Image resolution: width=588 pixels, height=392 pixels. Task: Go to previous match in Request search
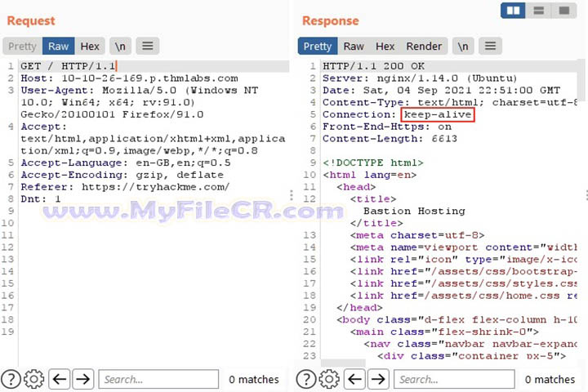pyautogui.click(x=60, y=379)
